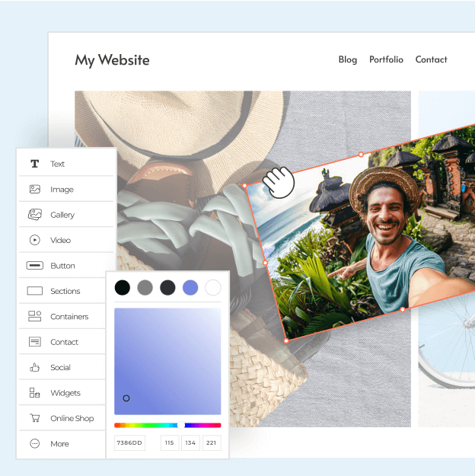Choose the Gallery icon in sidebar
The height and width of the screenshot is (476, 475).
34,215
